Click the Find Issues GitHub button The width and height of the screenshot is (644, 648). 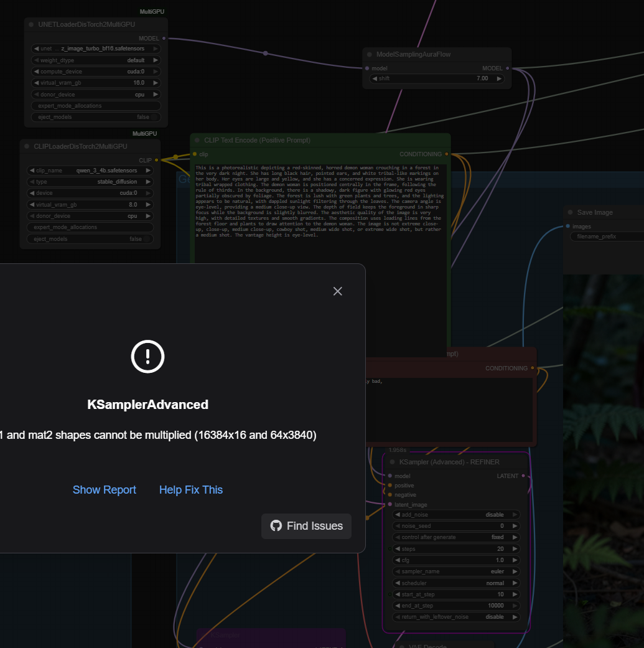[307, 525]
